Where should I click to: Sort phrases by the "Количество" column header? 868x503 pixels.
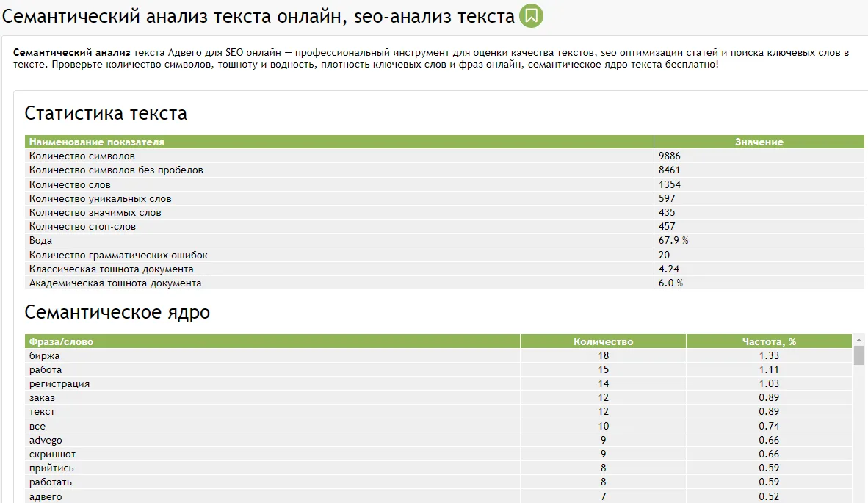[601, 341]
